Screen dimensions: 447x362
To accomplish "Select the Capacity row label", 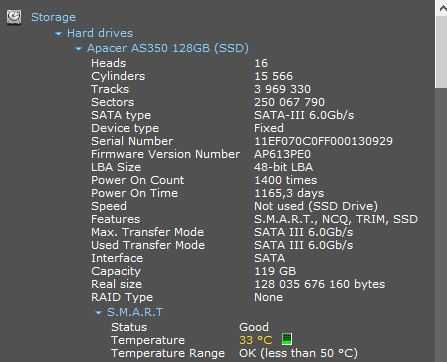I will click(x=116, y=271).
